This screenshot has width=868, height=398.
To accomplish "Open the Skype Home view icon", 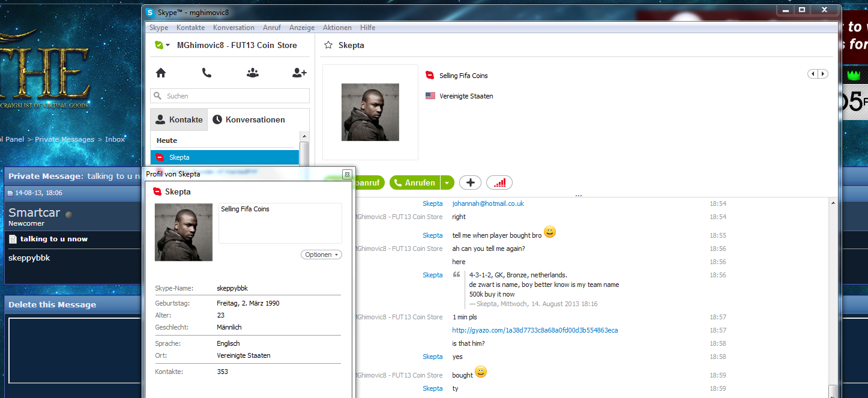I will pyautogui.click(x=161, y=73).
